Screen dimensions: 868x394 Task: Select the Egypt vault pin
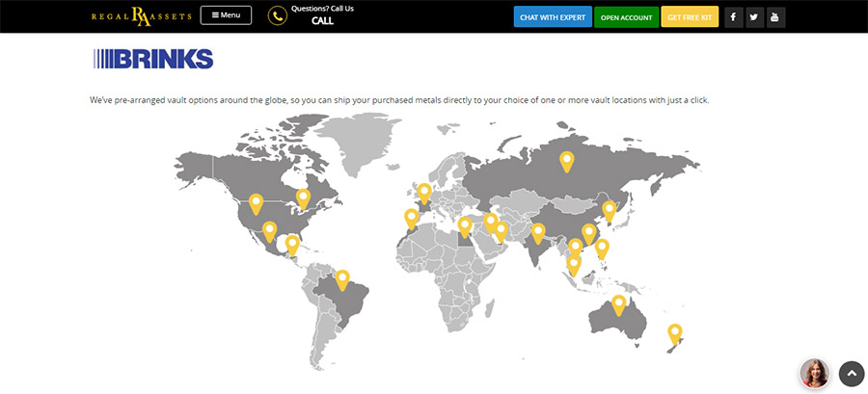point(465,227)
